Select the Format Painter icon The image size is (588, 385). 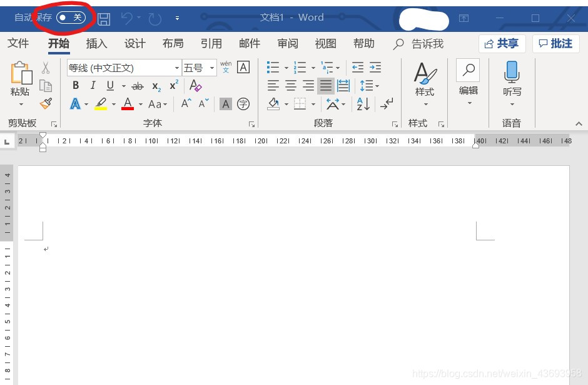pos(46,104)
